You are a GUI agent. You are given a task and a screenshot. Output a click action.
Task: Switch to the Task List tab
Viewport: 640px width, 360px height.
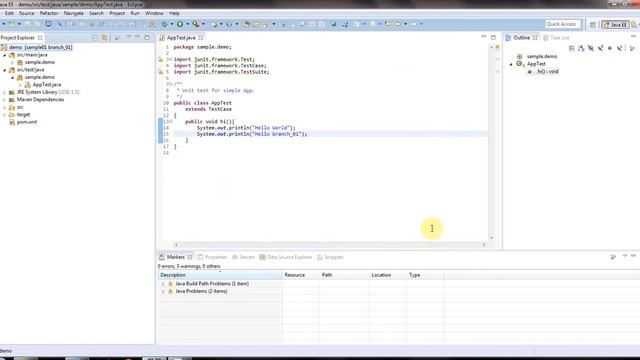(x=556, y=38)
